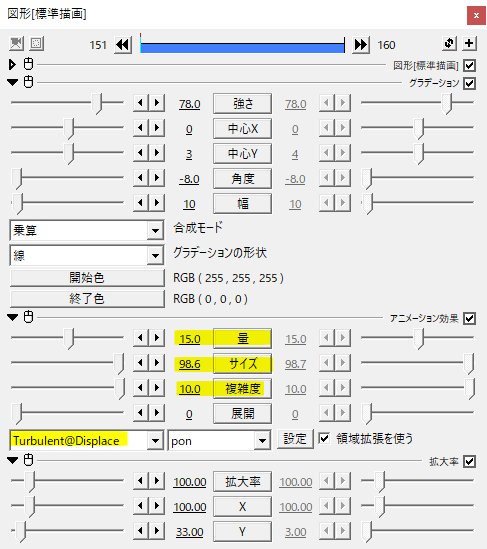Screen dimensions: 487x549
Task: Expand the collapsed 図形[標準描画] section triangle
Action: pyautogui.click(x=12, y=64)
